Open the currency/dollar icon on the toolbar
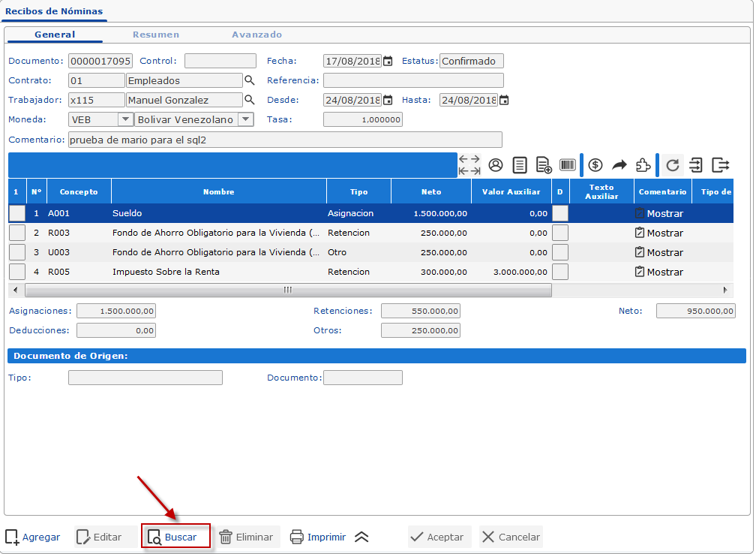Viewport: 756px width, 554px height. pos(595,164)
